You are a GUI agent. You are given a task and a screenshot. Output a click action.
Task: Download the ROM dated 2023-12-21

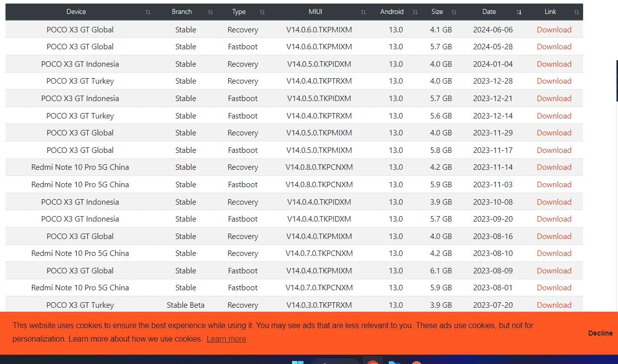click(x=554, y=98)
